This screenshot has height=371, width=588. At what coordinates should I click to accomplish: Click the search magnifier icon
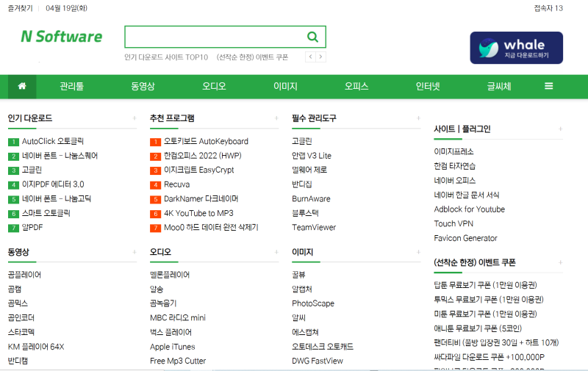tap(312, 37)
